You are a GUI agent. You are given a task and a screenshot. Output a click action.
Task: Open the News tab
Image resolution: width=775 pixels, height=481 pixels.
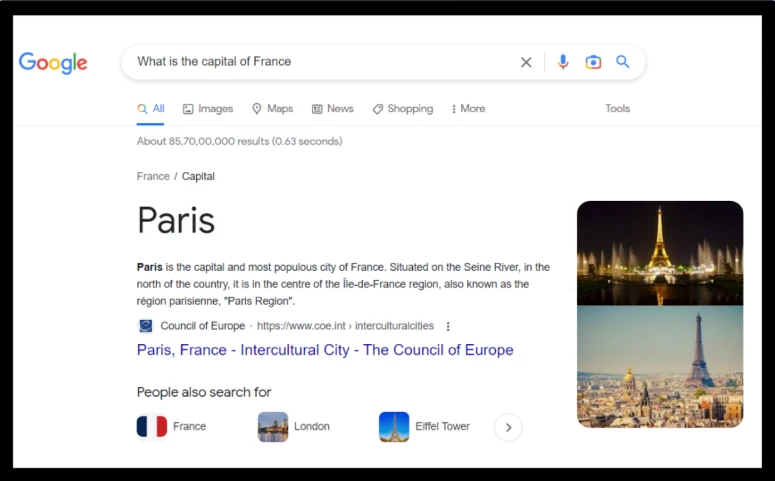tap(333, 109)
